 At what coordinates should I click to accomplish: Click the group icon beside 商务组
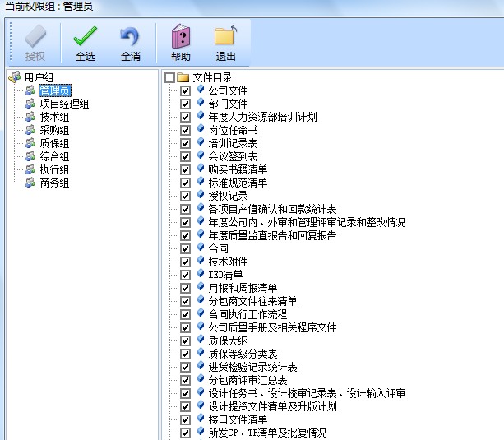pos(30,183)
